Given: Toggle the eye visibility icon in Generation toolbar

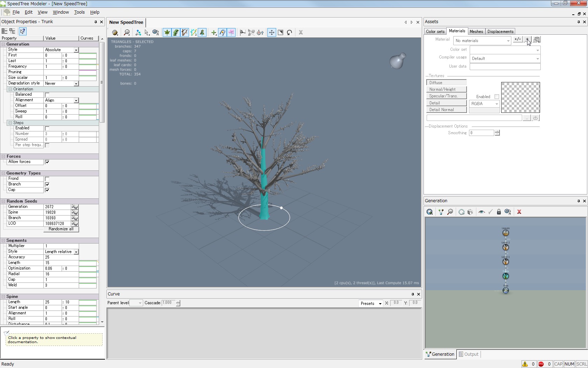Looking at the screenshot, I should (482, 212).
